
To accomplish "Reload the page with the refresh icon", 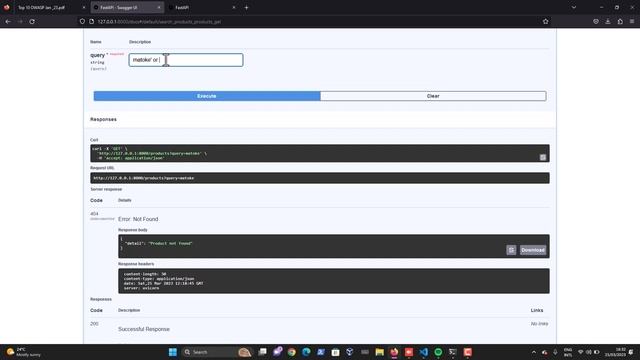I will coord(32,22).
